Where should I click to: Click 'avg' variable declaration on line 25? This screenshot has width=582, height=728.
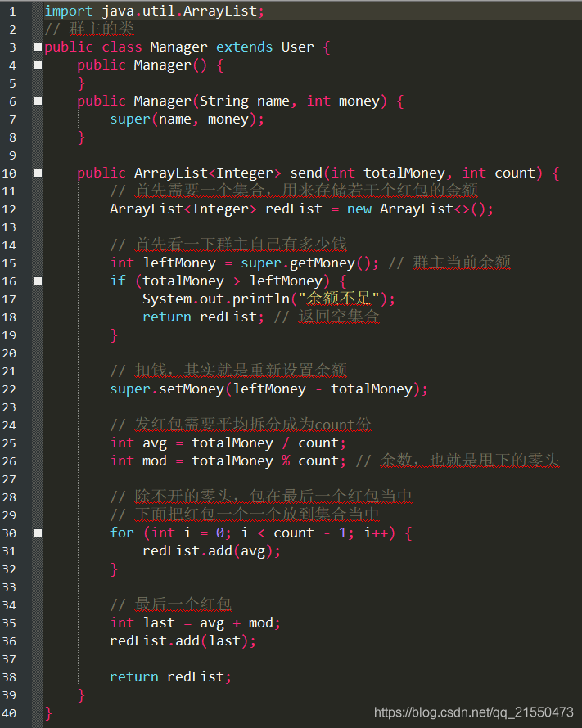(155, 443)
